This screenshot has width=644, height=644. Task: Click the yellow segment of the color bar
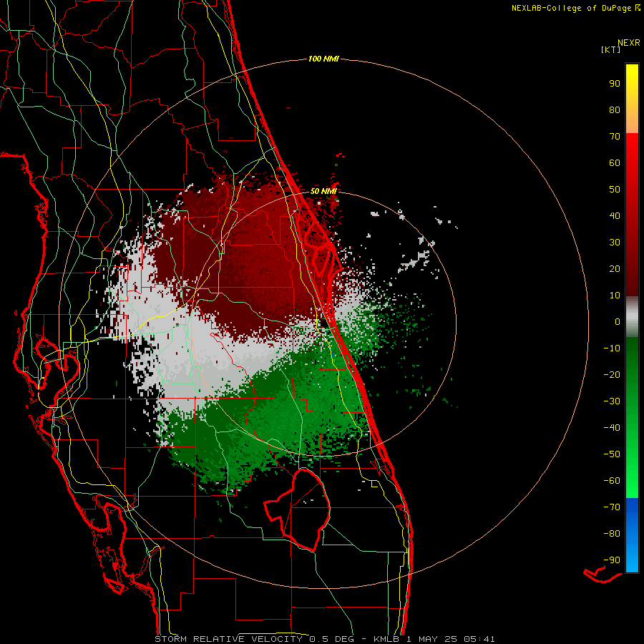point(632,99)
